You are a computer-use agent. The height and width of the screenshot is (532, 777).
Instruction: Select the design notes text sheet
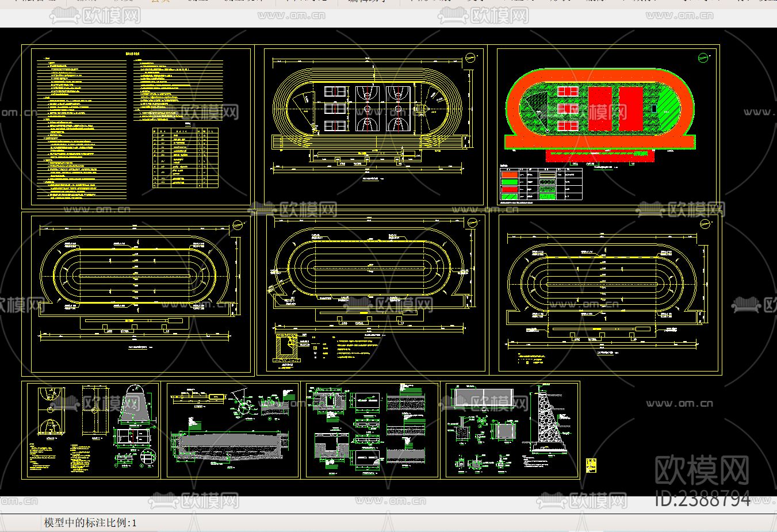[137, 126]
